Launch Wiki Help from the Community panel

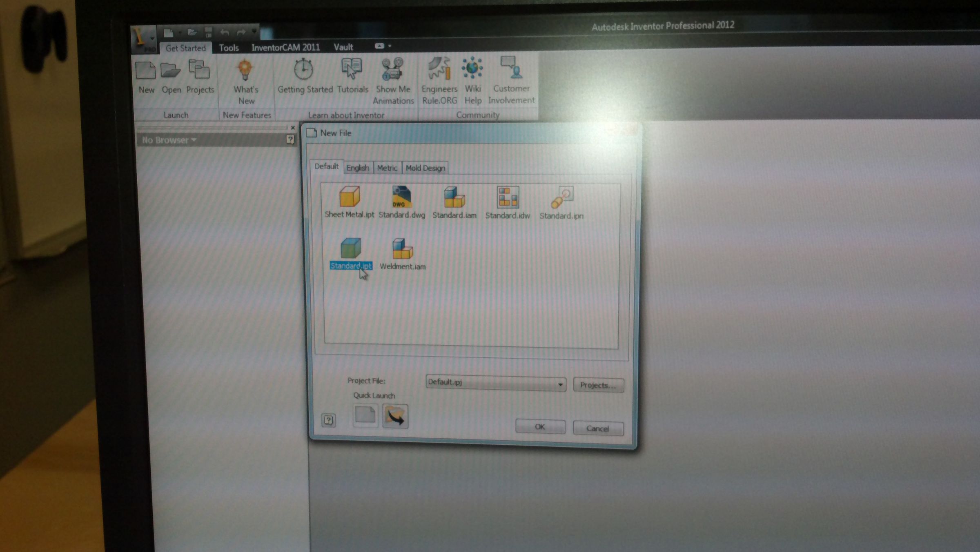(x=472, y=69)
